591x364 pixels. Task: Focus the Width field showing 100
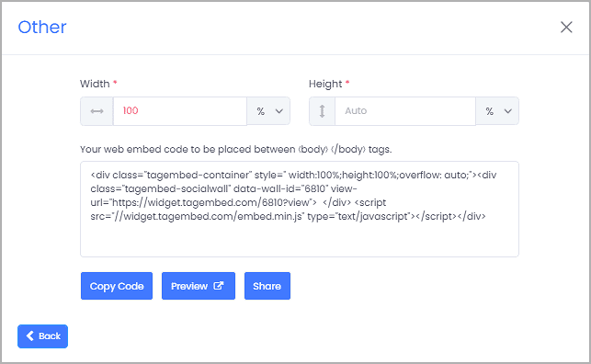[x=180, y=111]
